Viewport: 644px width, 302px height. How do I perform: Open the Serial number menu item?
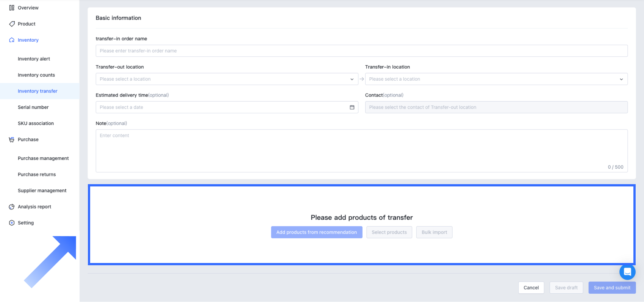click(33, 107)
